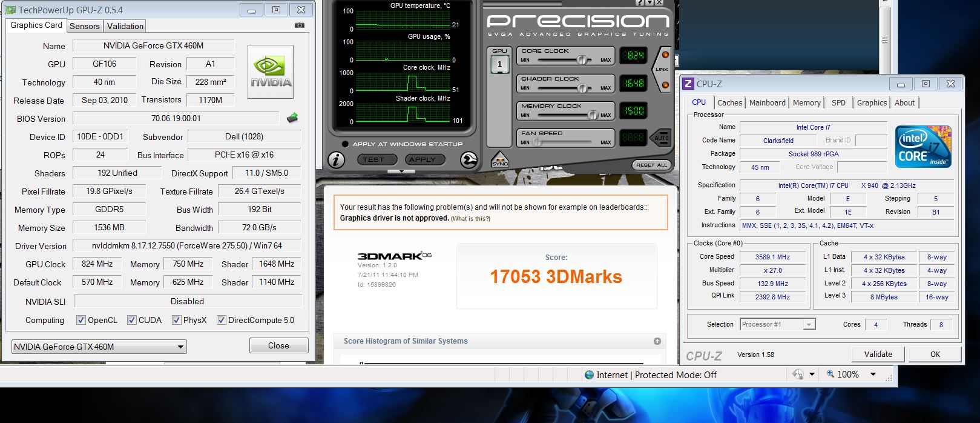Click the 3DMark06 logo
The height and width of the screenshot is (423, 980).
coord(394,256)
